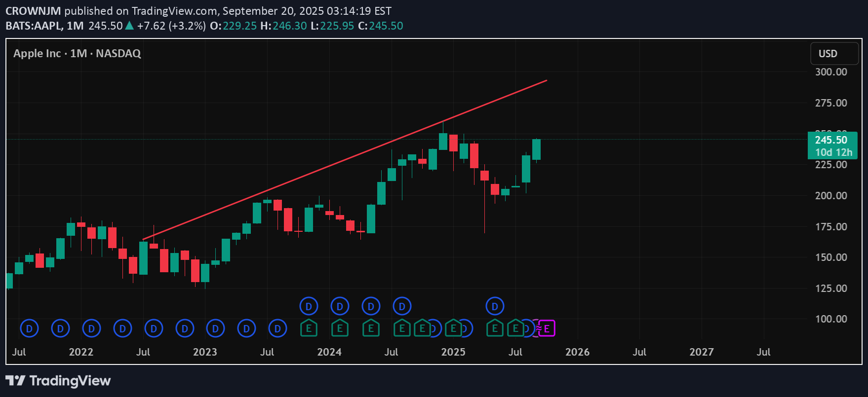Click the May 2025 earnings E marker
The width and height of the screenshot is (868, 397).
tap(495, 328)
